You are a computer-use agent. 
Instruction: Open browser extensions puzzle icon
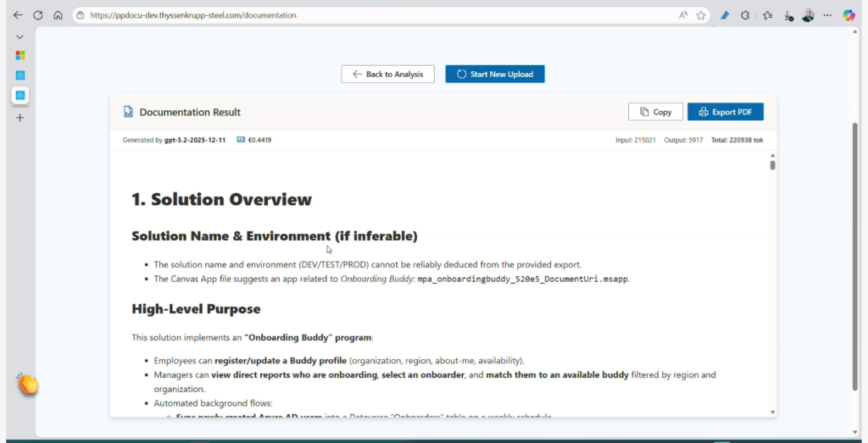click(745, 15)
